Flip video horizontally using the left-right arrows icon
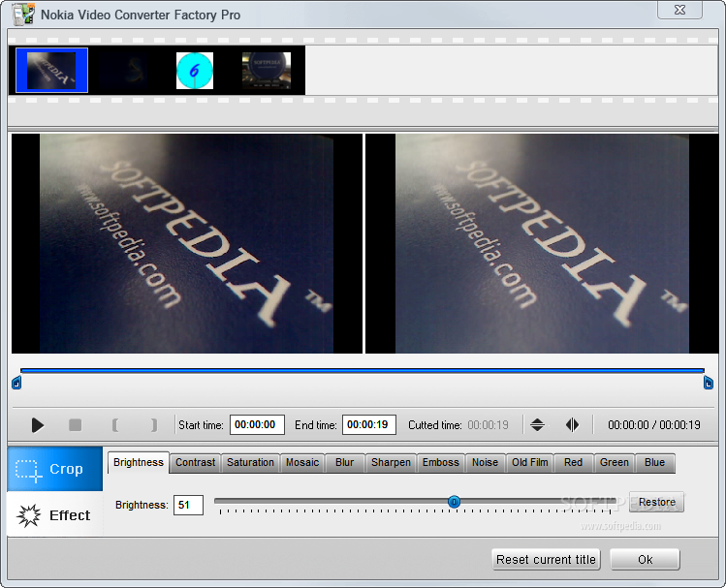726x588 pixels. pyautogui.click(x=572, y=424)
